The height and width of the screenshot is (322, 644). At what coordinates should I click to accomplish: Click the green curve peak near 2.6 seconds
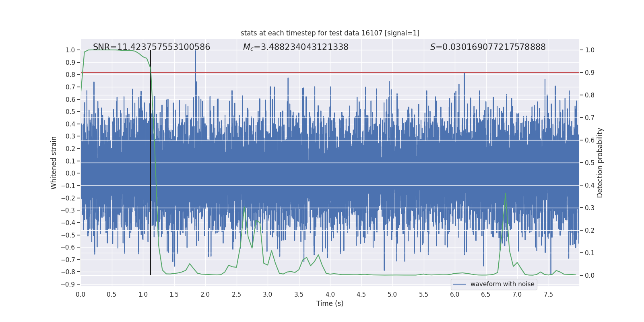pos(244,208)
